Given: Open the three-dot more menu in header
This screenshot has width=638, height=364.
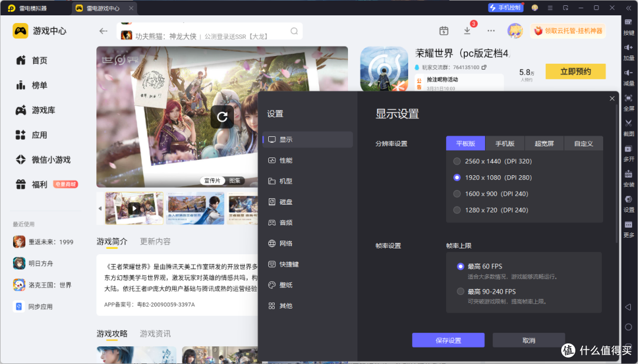Looking at the screenshot, I should click(x=491, y=31).
